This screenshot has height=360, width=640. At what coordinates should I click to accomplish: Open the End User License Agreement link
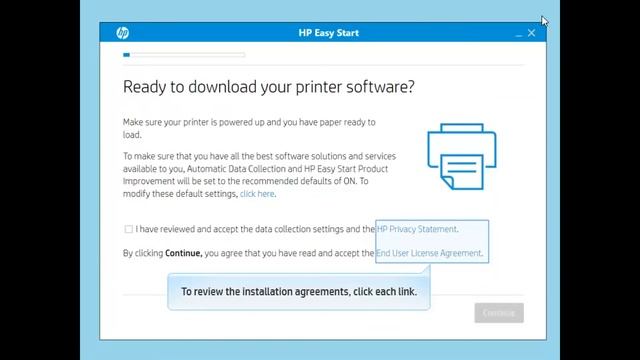point(429,253)
